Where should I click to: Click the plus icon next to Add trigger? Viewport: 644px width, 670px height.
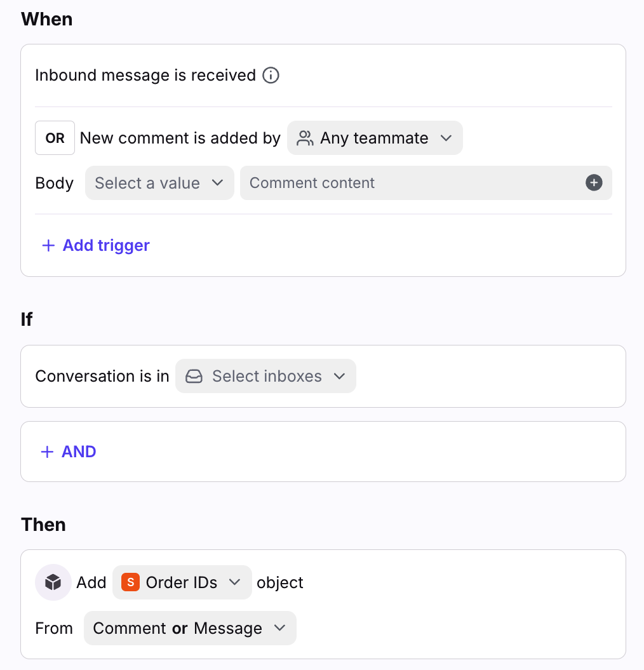coord(48,246)
